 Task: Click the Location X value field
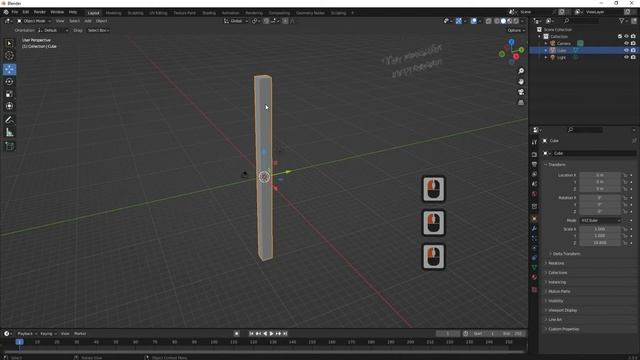pos(600,175)
